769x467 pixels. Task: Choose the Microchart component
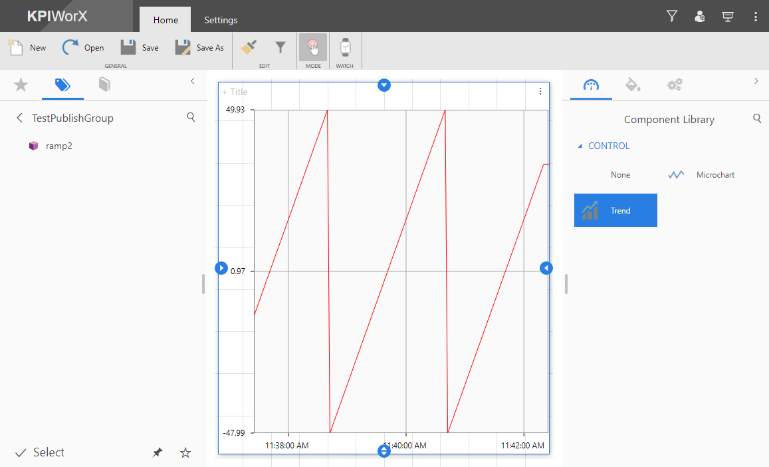tap(703, 175)
